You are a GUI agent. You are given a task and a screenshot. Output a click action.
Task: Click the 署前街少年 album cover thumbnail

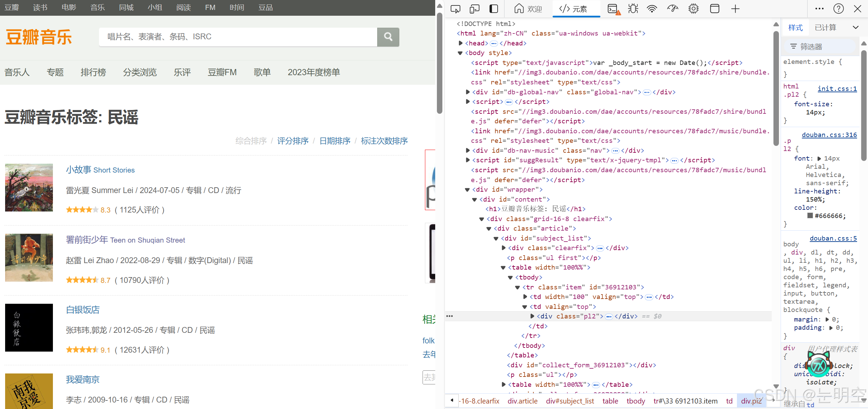[x=29, y=258]
